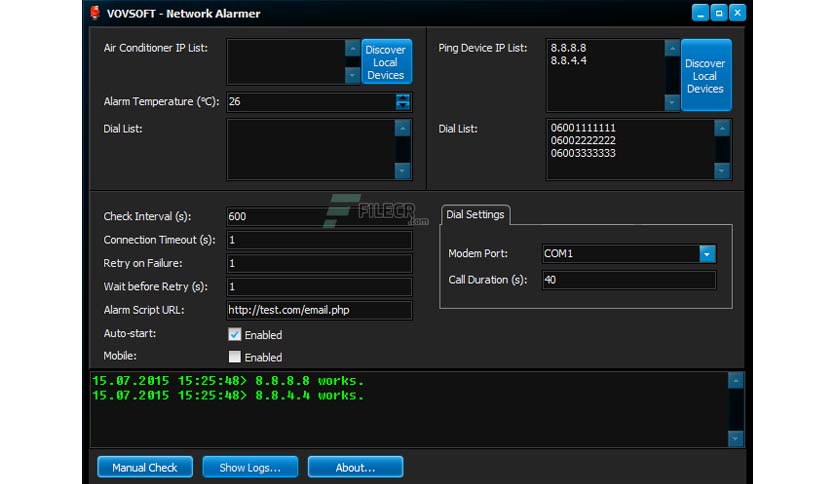The image size is (836, 484).
Task: Click log line '8.8.4.4 works.'
Action: (x=228, y=396)
